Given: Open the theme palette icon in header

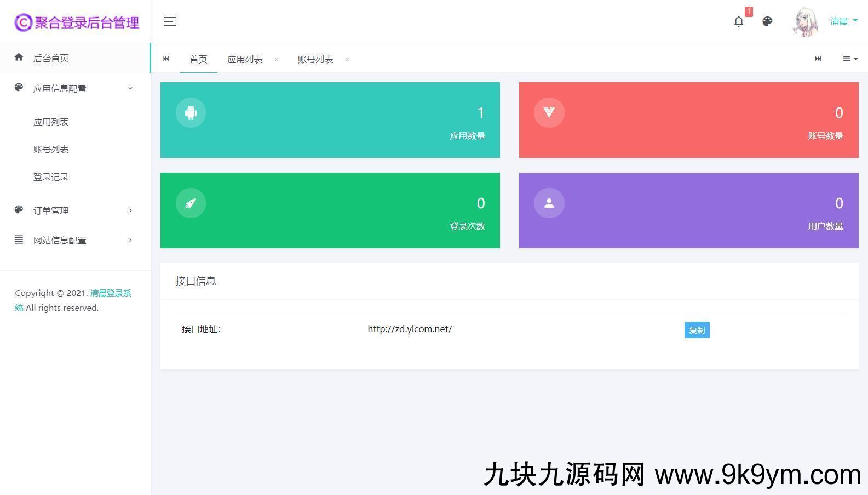Looking at the screenshot, I should [767, 21].
